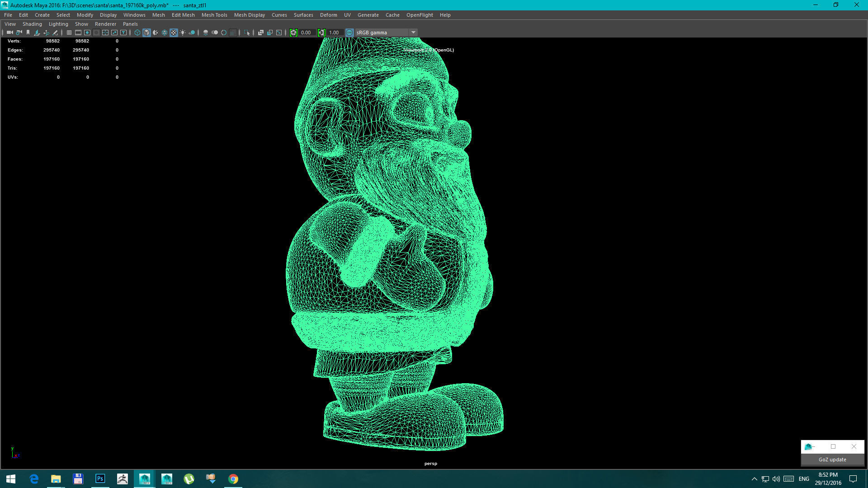Click Screen Space Ambient Occlusion icon
The image size is (868, 488).
[206, 33]
